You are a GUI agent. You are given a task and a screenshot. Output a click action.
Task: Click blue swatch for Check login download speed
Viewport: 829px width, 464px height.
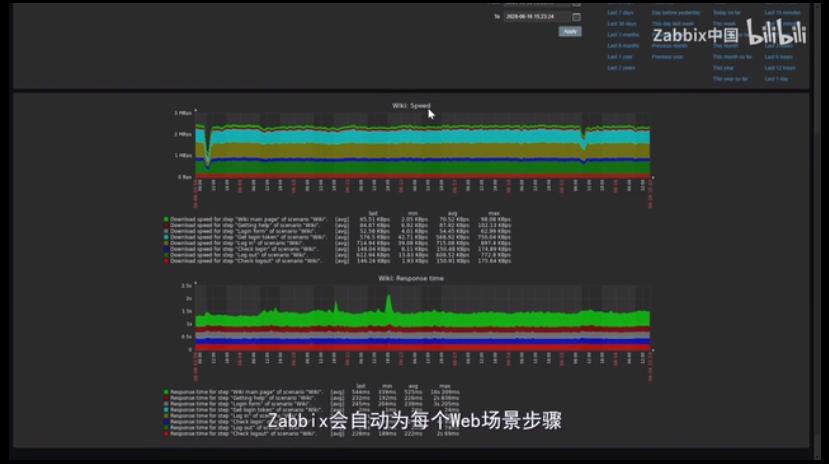[166, 249]
